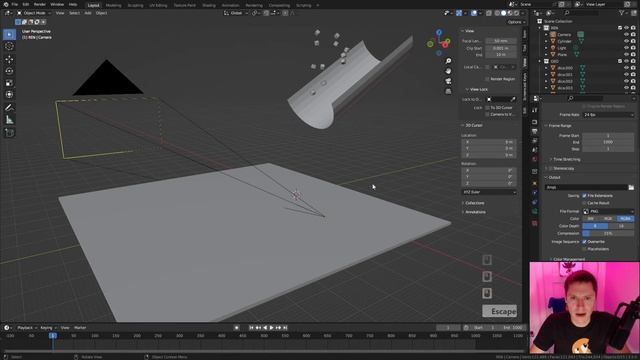This screenshot has width=640, height=360.
Task: Select the Measure tool
Action: tap(9, 120)
